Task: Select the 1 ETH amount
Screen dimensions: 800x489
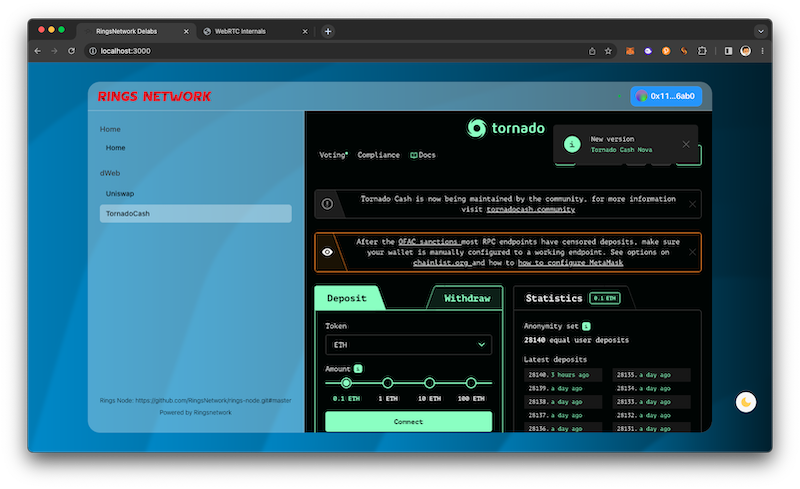Action: 388,383
